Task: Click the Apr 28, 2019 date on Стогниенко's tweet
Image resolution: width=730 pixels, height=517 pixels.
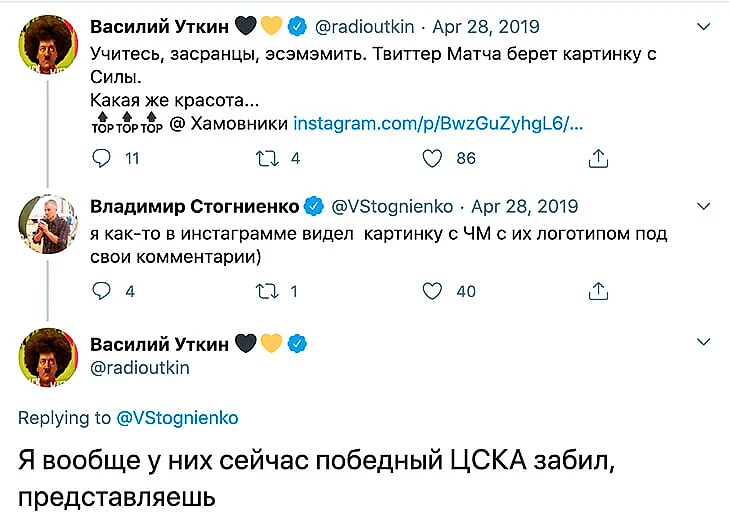Action: 524,207
